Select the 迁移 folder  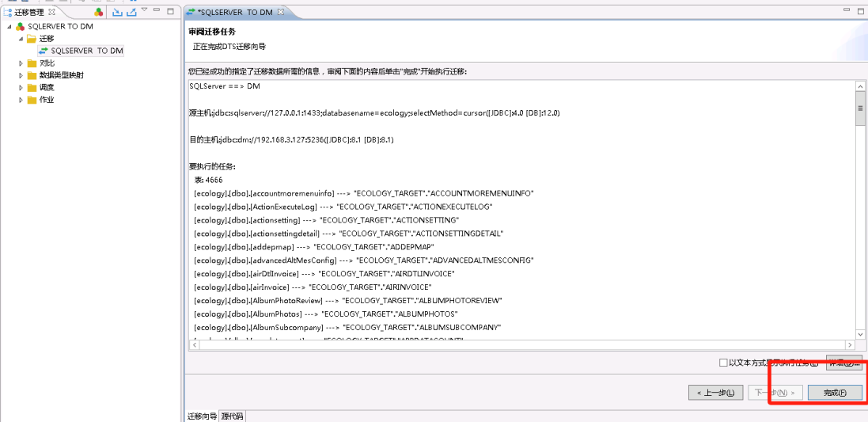coord(47,39)
